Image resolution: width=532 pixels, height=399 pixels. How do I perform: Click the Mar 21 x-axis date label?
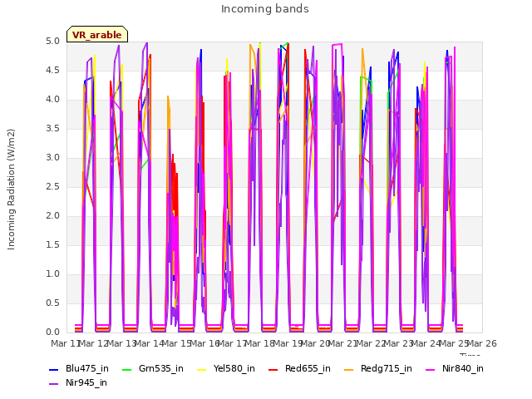pyautogui.click(x=343, y=343)
